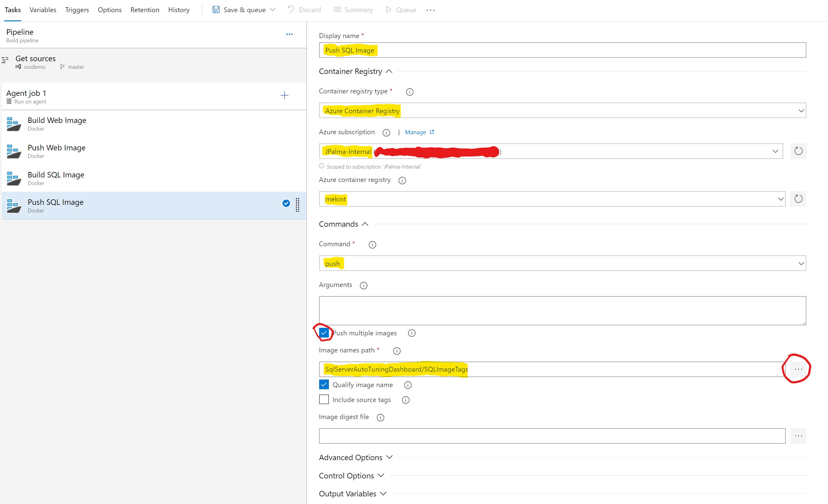Viewport: 828px width, 504px height.
Task: Open the Pipeline three-dot options menu
Action: (289, 34)
